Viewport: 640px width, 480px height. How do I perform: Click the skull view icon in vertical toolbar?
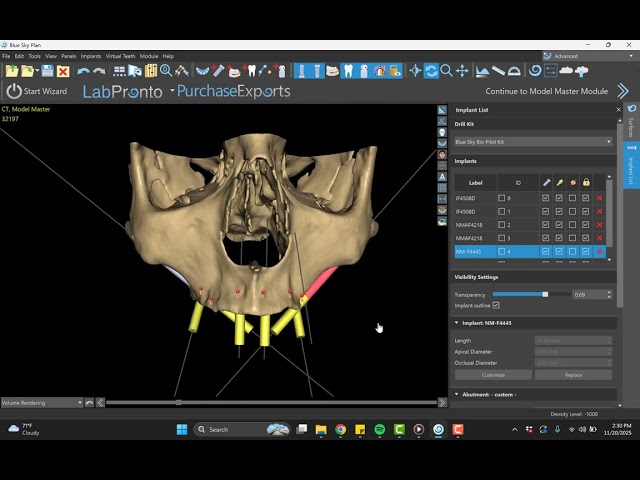tap(442, 132)
